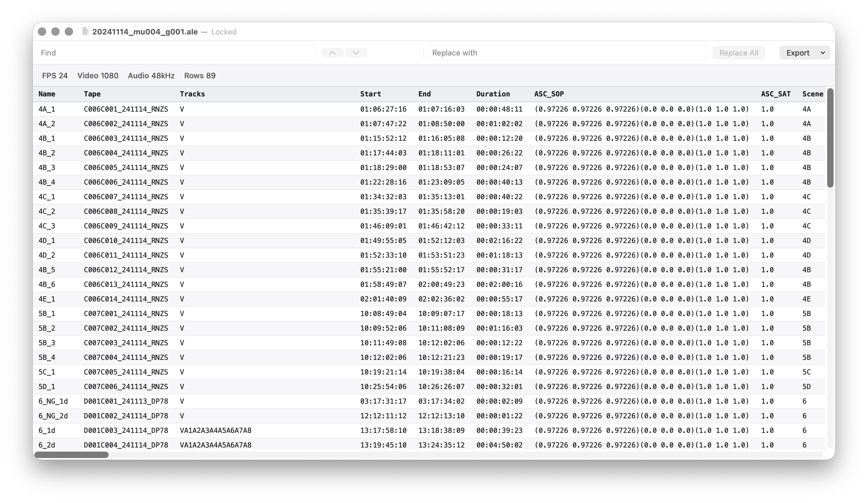Go to previous find match arrow
Viewport: 868px width, 503px height.
tap(332, 53)
